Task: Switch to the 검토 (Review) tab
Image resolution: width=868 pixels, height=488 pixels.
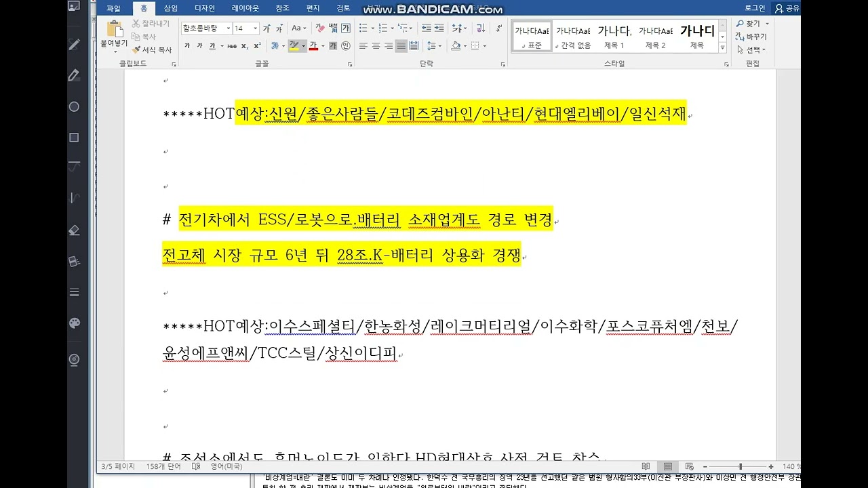Action: tap(343, 8)
